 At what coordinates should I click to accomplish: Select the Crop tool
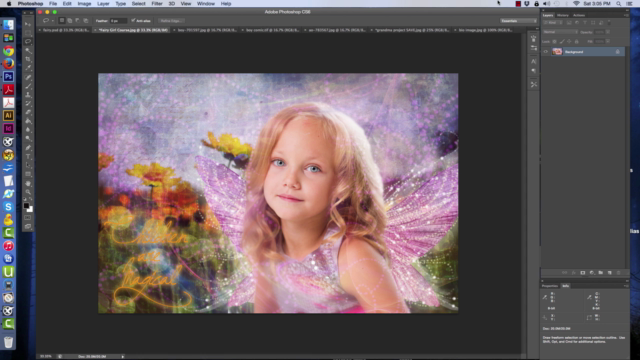[x=28, y=59]
